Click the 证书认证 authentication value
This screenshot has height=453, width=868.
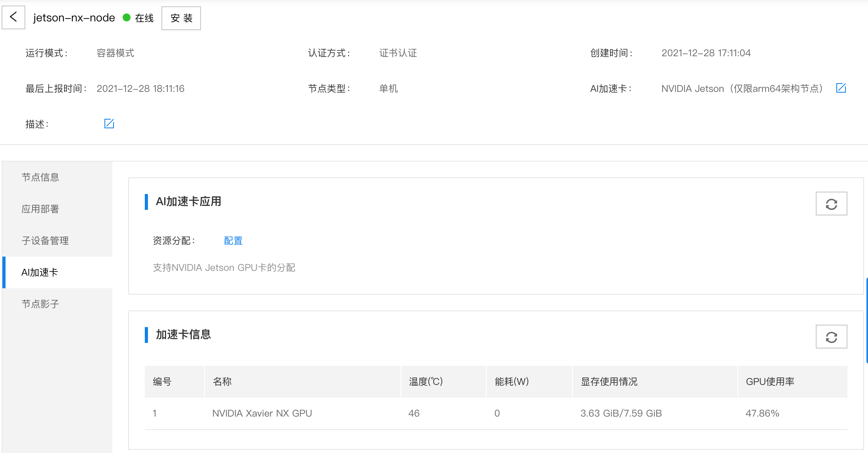[398, 53]
